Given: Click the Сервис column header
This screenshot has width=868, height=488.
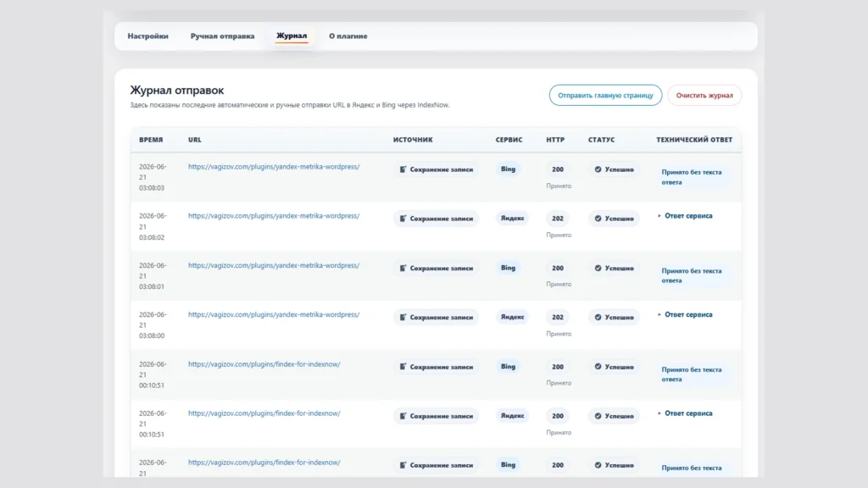Looking at the screenshot, I should click(509, 140).
